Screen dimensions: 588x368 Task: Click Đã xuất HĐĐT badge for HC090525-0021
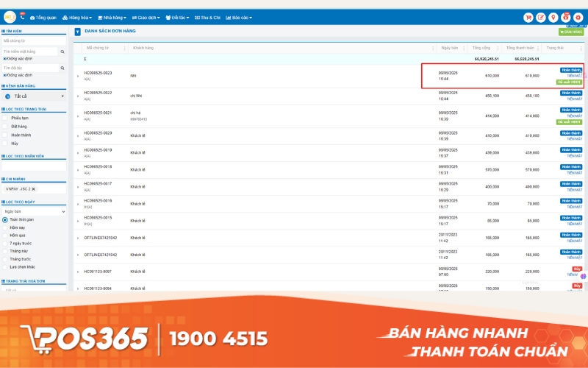point(569,122)
